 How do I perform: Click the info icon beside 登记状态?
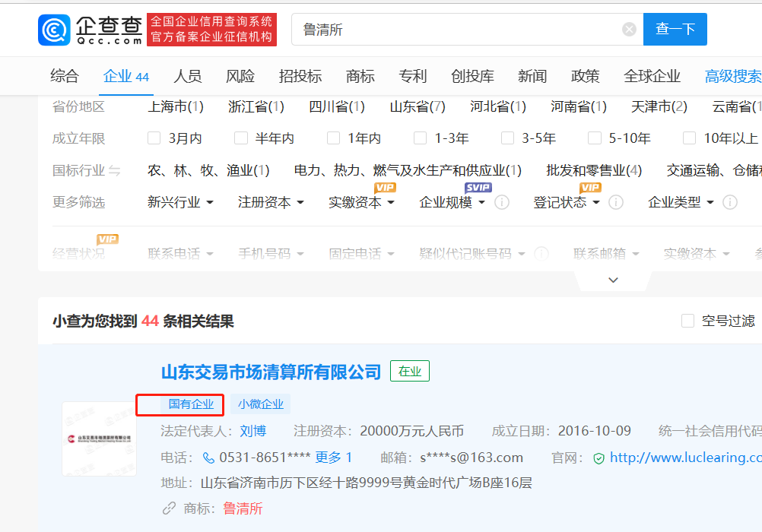(616, 202)
